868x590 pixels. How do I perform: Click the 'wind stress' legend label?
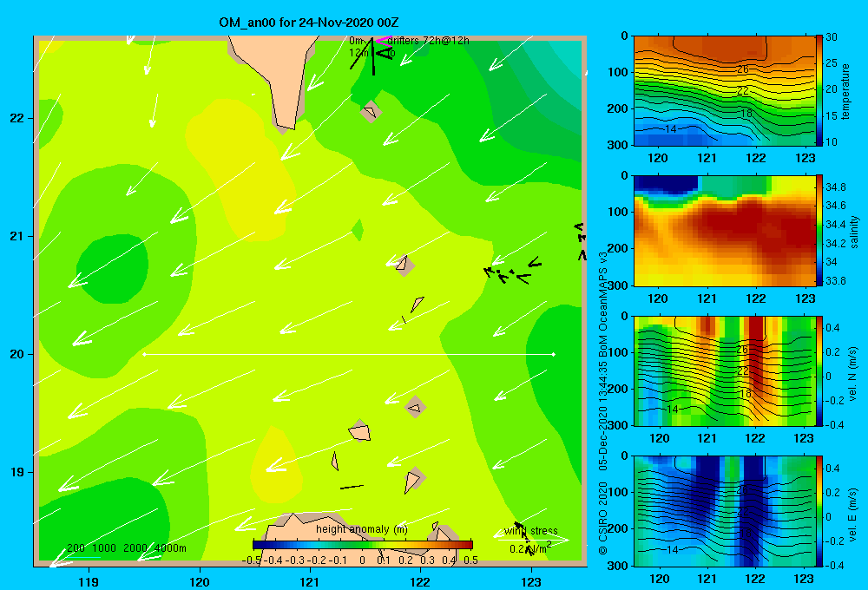click(531, 531)
